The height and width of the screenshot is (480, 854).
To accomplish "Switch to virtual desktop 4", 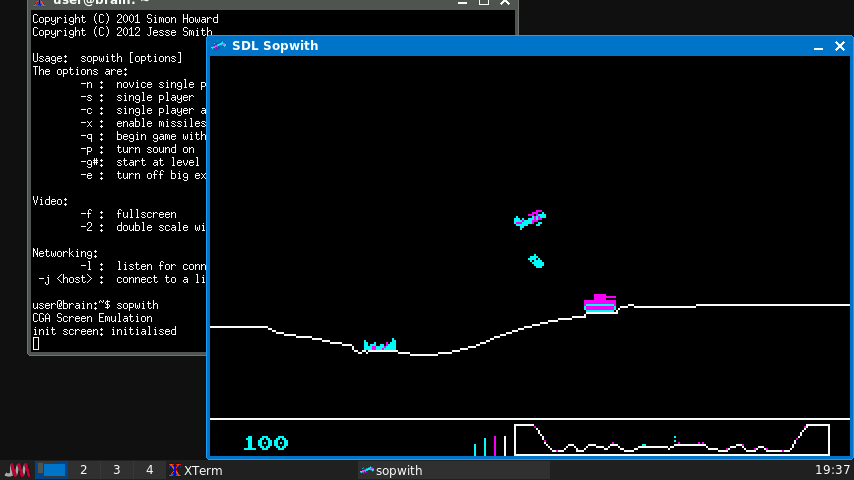I will point(149,470).
